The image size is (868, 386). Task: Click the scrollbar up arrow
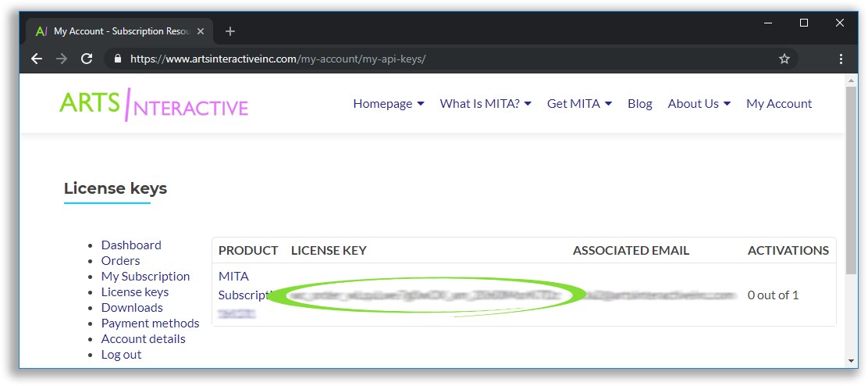click(x=852, y=80)
